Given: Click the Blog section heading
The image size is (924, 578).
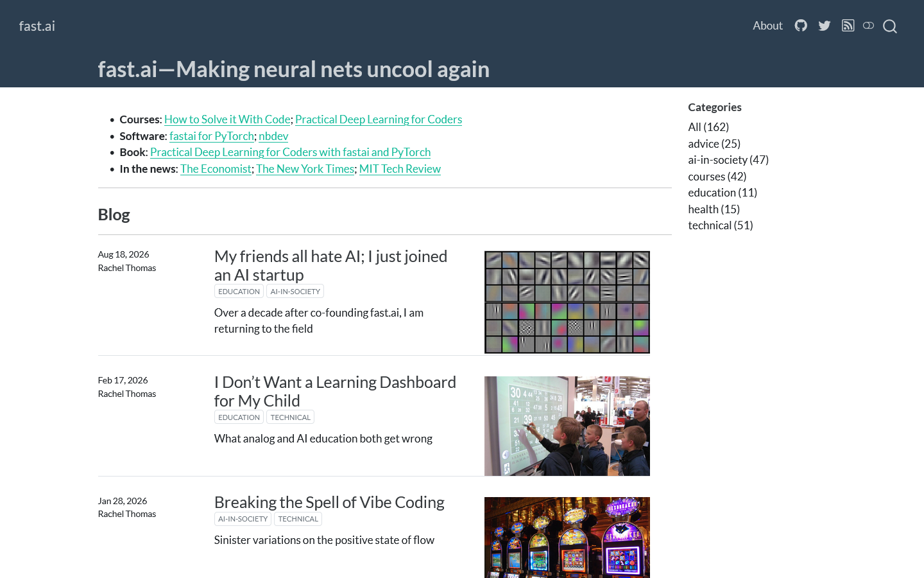Looking at the screenshot, I should coord(114,215).
